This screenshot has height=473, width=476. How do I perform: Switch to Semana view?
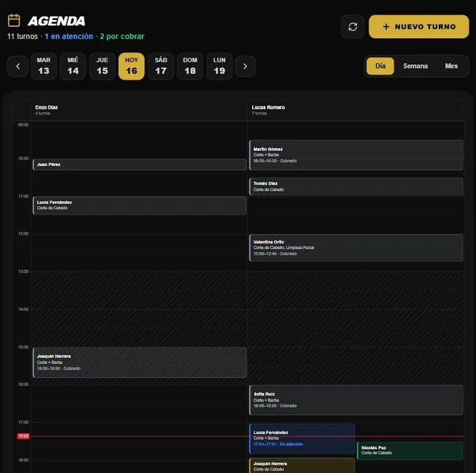click(x=415, y=66)
